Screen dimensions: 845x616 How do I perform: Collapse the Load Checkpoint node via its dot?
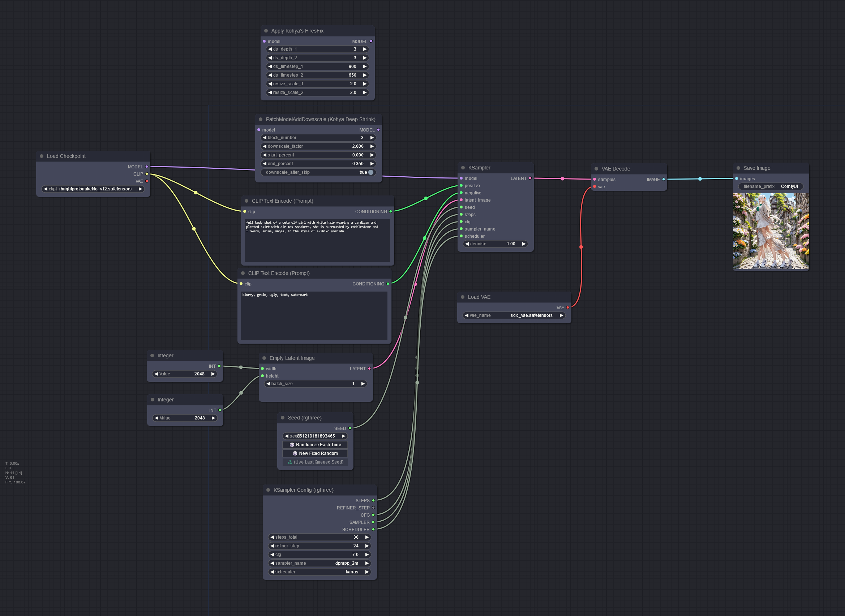click(x=42, y=156)
